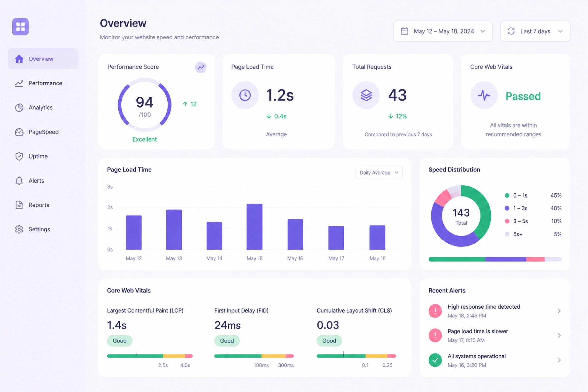Click the 94/100 performance score gauge
The image size is (588, 392).
145,105
